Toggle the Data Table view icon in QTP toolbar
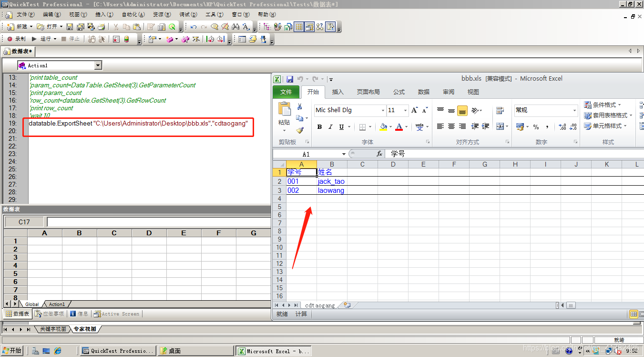Screen dimensions: 644x357 (x=299, y=27)
